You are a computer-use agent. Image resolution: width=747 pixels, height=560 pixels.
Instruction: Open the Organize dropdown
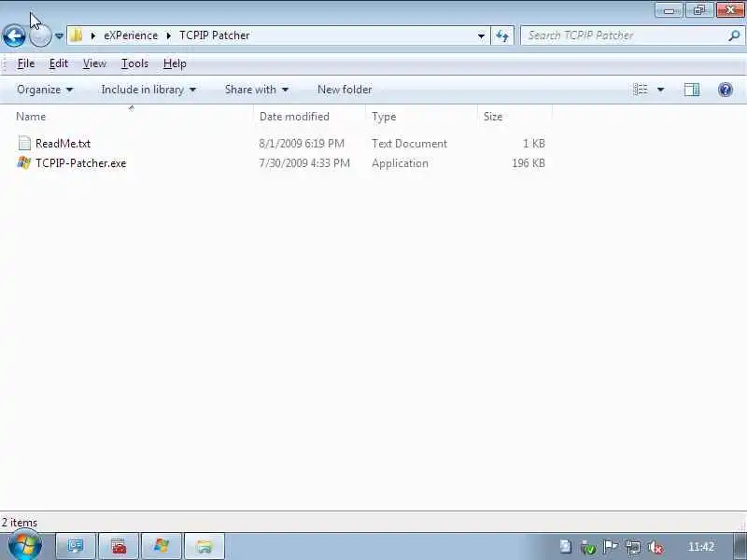(x=45, y=90)
